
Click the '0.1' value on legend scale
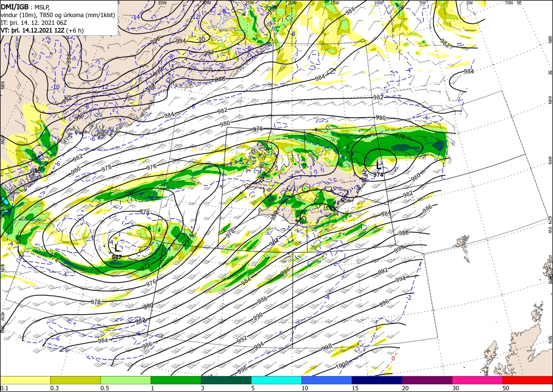4,388
